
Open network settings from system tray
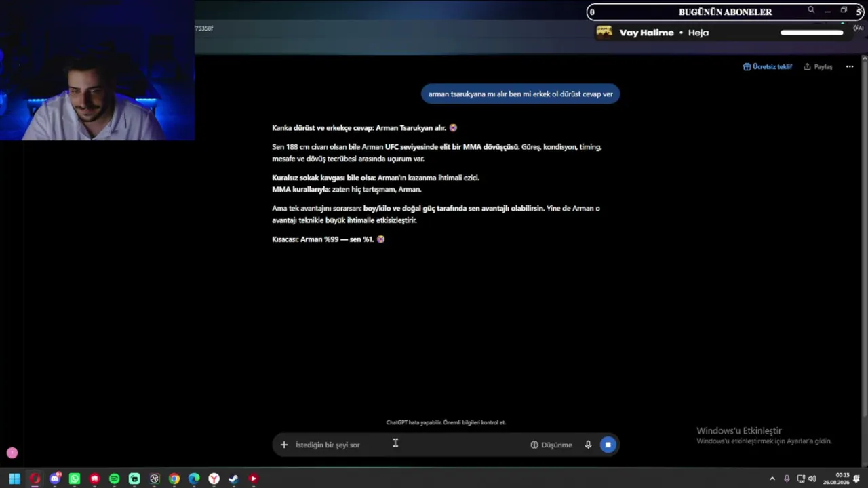(x=800, y=479)
